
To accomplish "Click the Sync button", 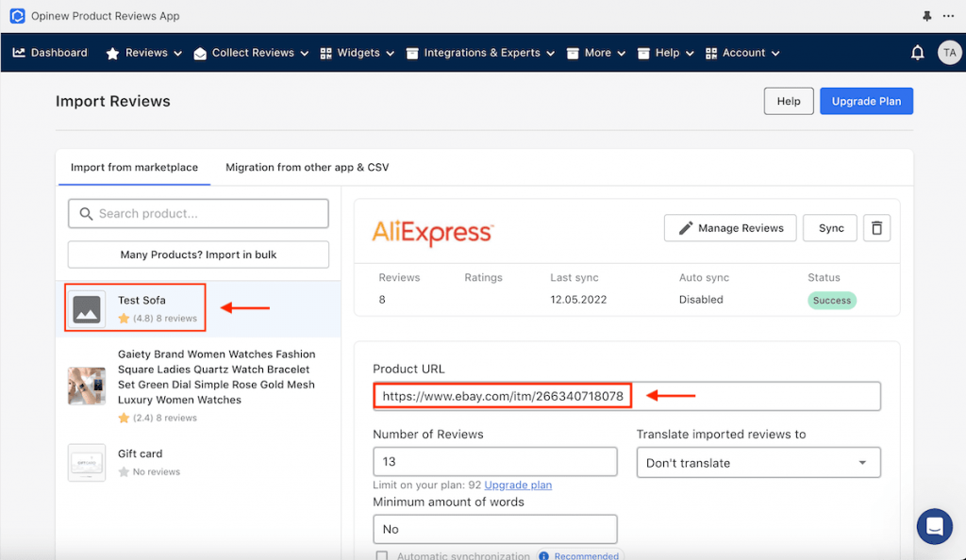I will tap(830, 228).
